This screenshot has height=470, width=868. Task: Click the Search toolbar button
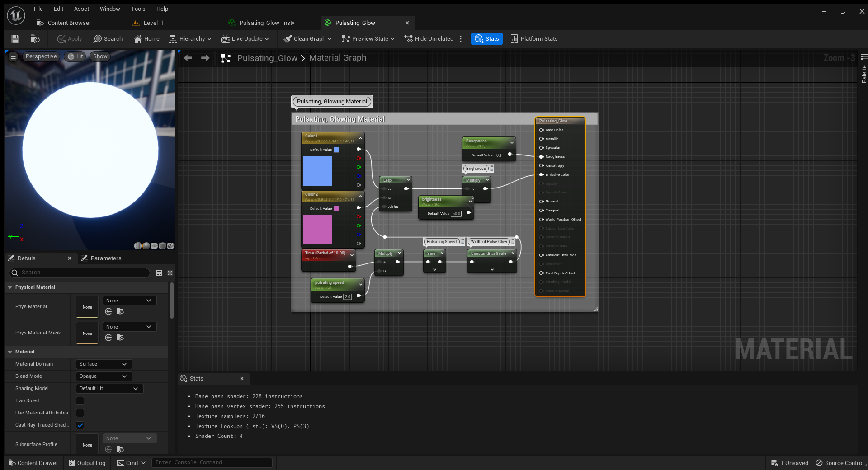108,39
